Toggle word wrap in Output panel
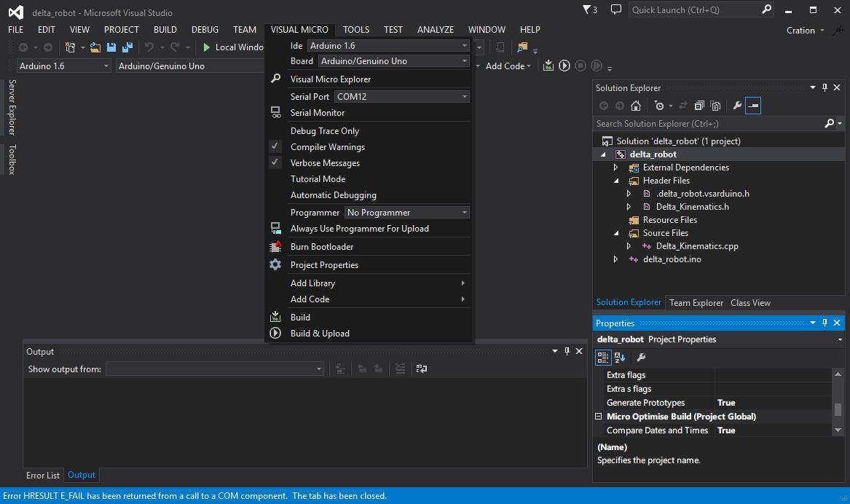Image resolution: width=850 pixels, height=504 pixels. 422,369
